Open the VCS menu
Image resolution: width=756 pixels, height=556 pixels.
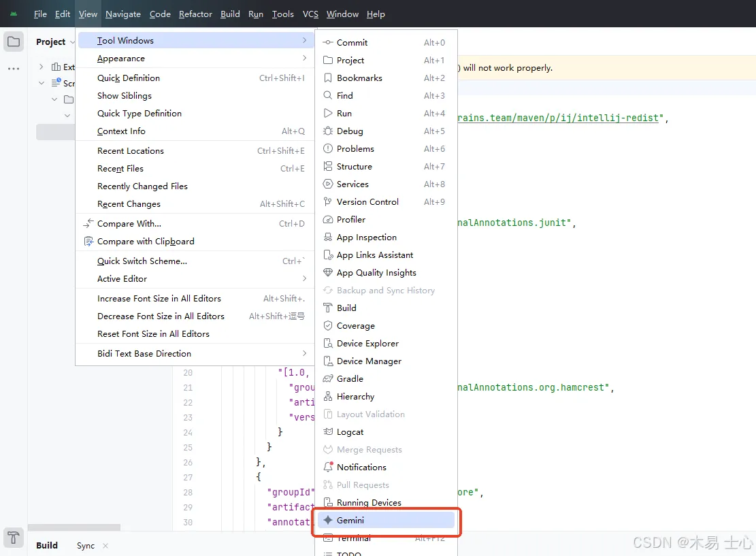coord(310,14)
